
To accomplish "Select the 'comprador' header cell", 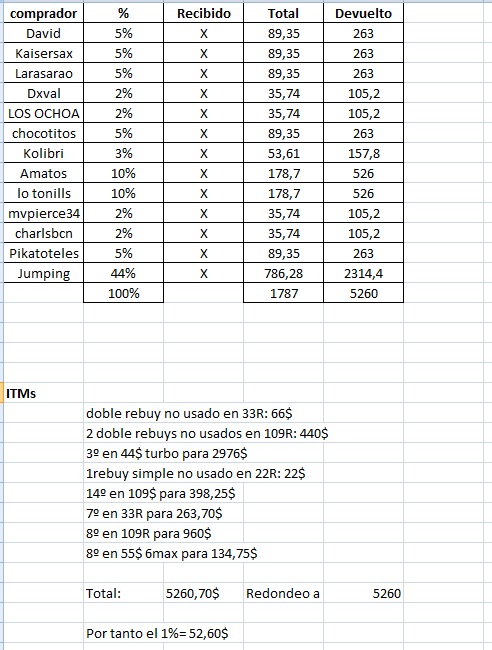I will point(44,13).
